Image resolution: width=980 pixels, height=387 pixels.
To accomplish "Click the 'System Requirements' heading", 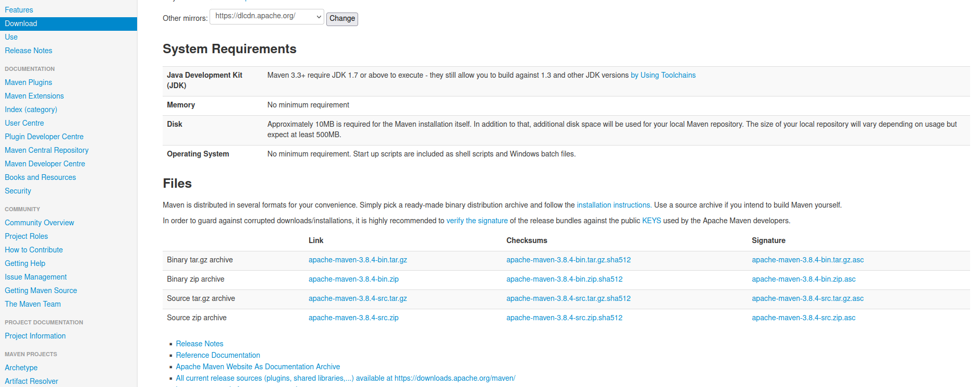I will pos(229,49).
